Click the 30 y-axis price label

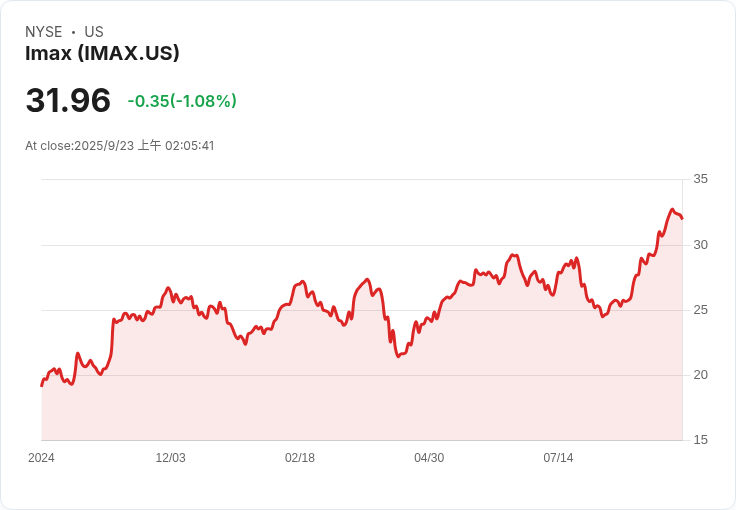pos(701,245)
